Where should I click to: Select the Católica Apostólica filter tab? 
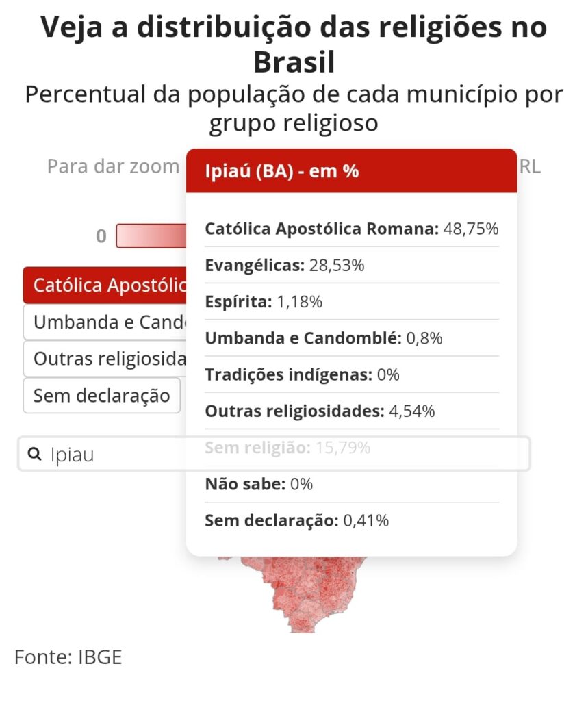click(x=105, y=285)
